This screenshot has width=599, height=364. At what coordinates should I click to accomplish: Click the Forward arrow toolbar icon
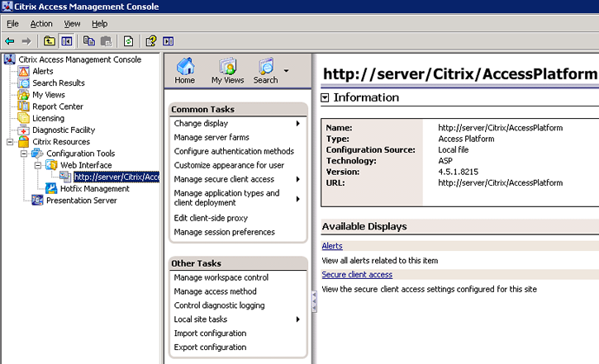point(26,41)
